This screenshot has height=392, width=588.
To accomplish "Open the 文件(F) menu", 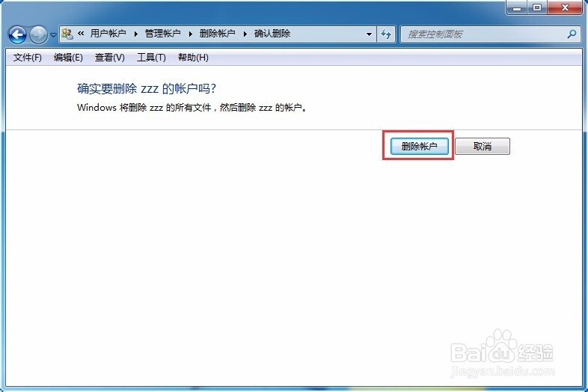I will 28,58.
